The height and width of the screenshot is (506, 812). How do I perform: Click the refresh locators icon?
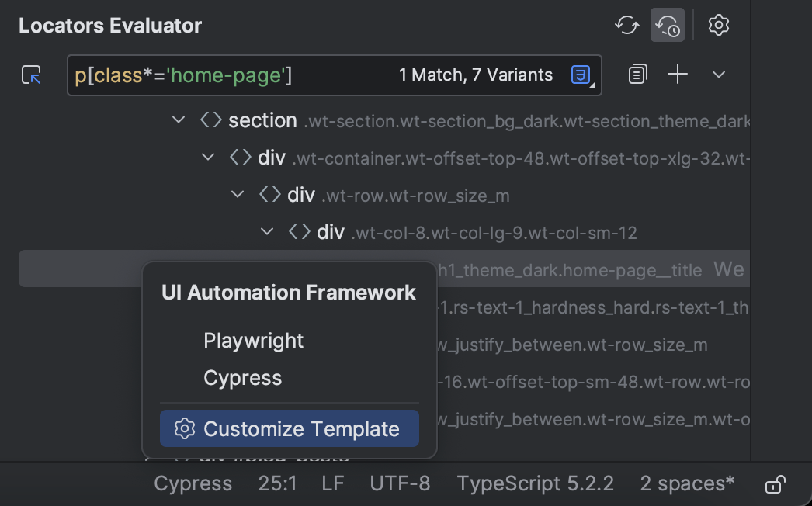pos(627,25)
